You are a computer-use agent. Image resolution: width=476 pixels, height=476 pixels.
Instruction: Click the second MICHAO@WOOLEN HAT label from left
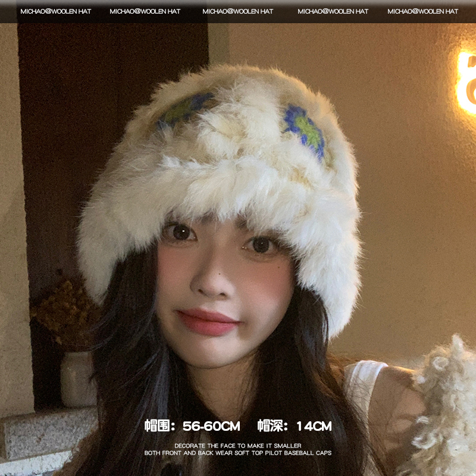(145, 11)
